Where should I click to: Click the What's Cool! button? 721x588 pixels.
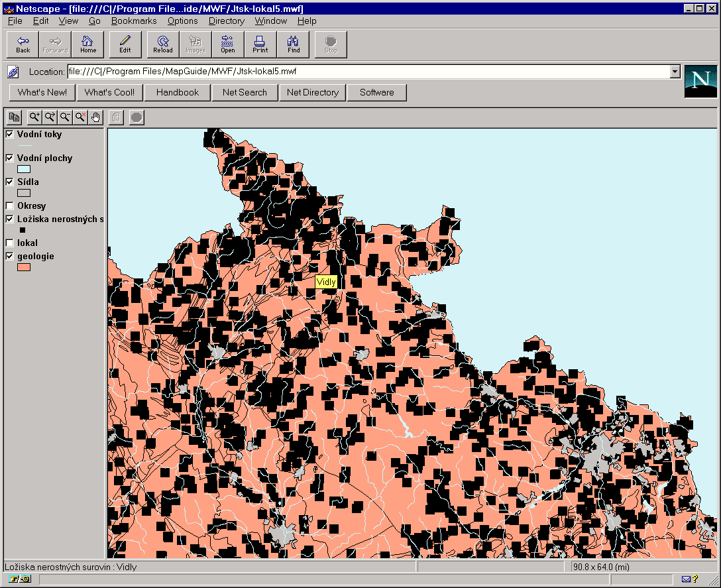click(109, 93)
